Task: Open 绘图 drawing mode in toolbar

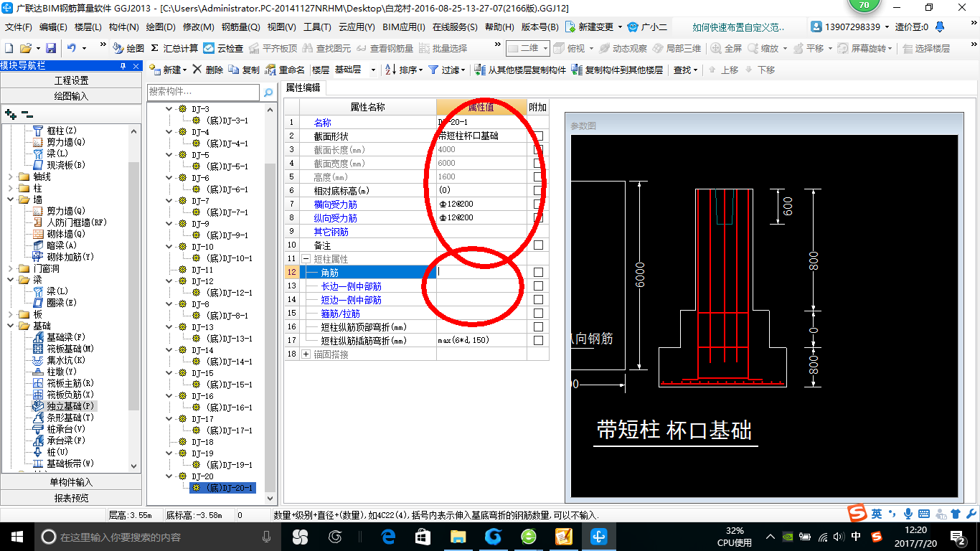Action: (129, 48)
